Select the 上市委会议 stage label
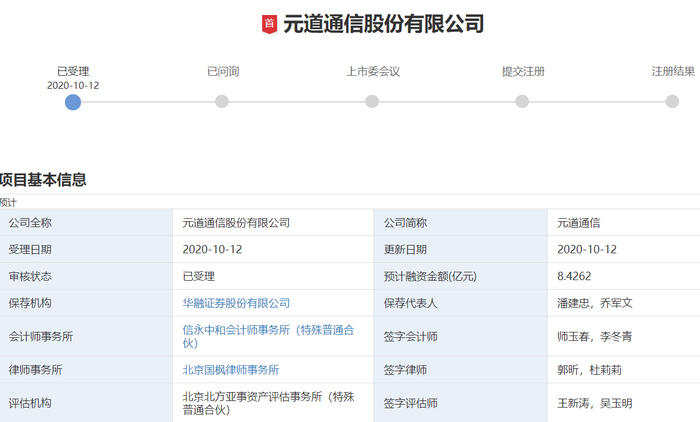This screenshot has height=422, width=700. coord(373,71)
